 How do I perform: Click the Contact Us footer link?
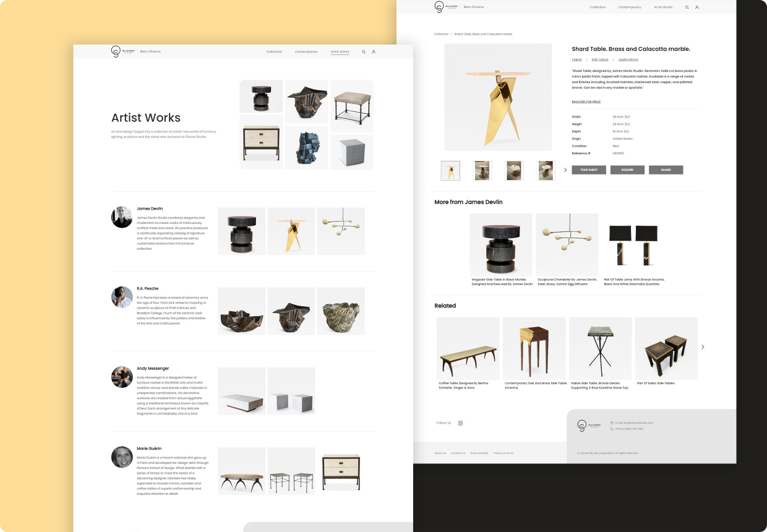[458, 453]
